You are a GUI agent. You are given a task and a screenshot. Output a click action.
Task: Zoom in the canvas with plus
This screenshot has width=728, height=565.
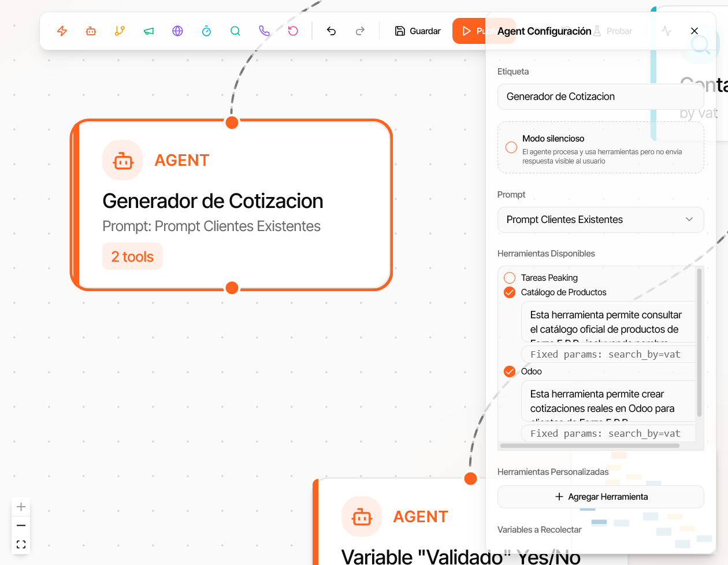21,507
